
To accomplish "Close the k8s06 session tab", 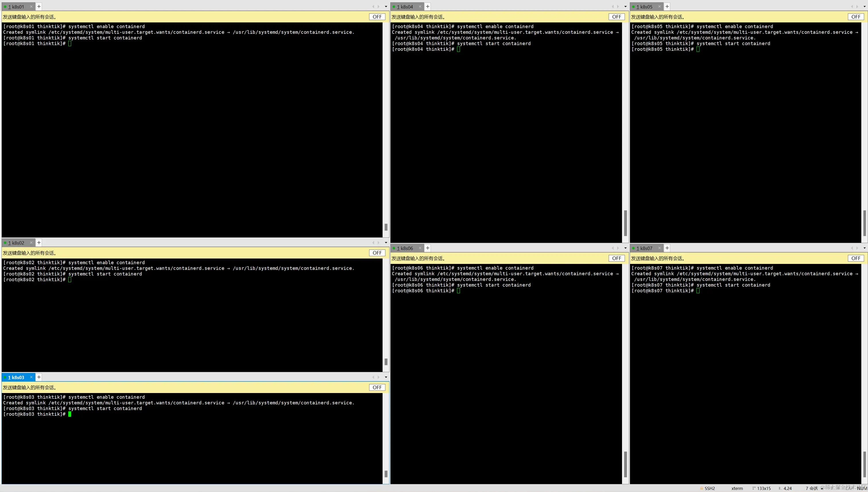I will pos(420,248).
